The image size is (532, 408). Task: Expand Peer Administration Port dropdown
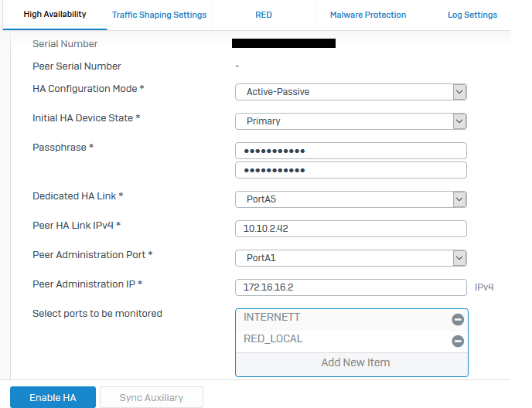point(351,258)
